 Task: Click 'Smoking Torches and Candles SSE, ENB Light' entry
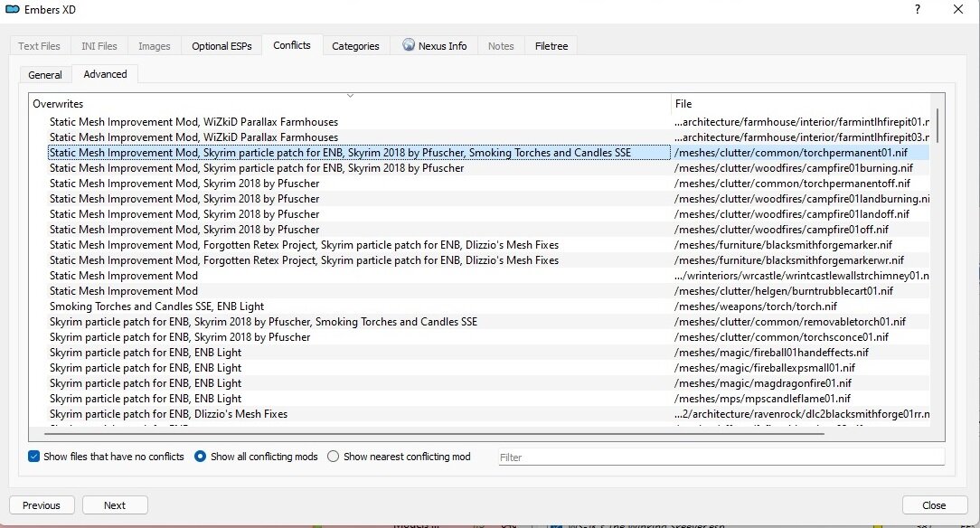coord(157,306)
